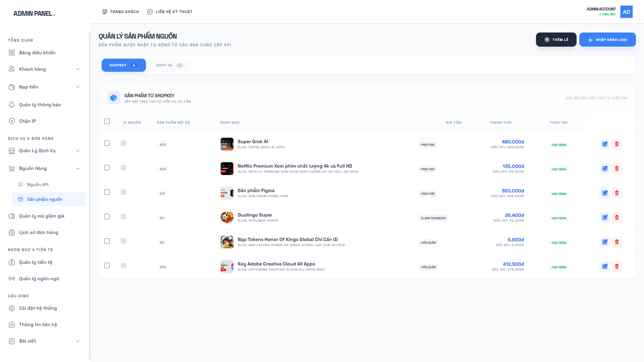The image size is (644, 362).
Task: Click the Thêm lẻ button
Action: [556, 39]
